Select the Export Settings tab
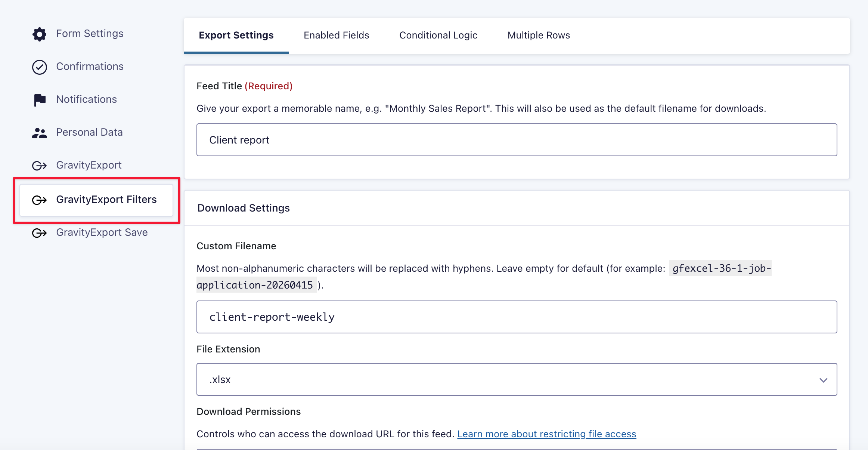The image size is (868, 450). (236, 35)
